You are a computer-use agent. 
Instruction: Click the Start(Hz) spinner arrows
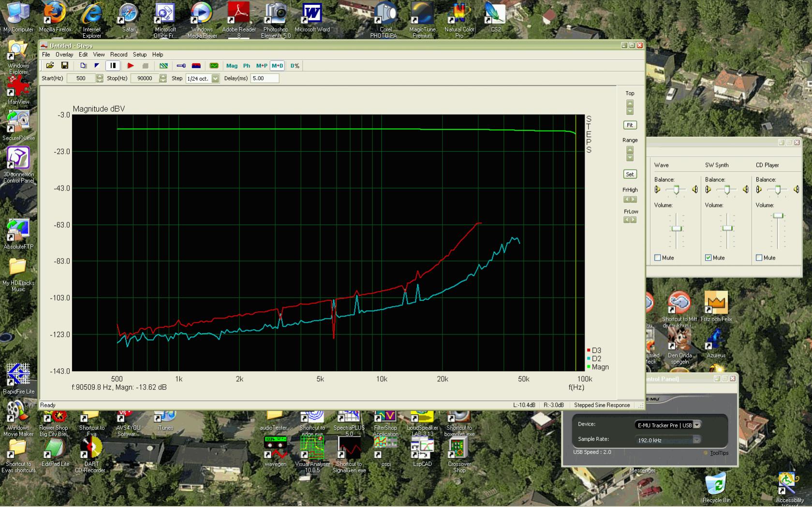coord(100,78)
